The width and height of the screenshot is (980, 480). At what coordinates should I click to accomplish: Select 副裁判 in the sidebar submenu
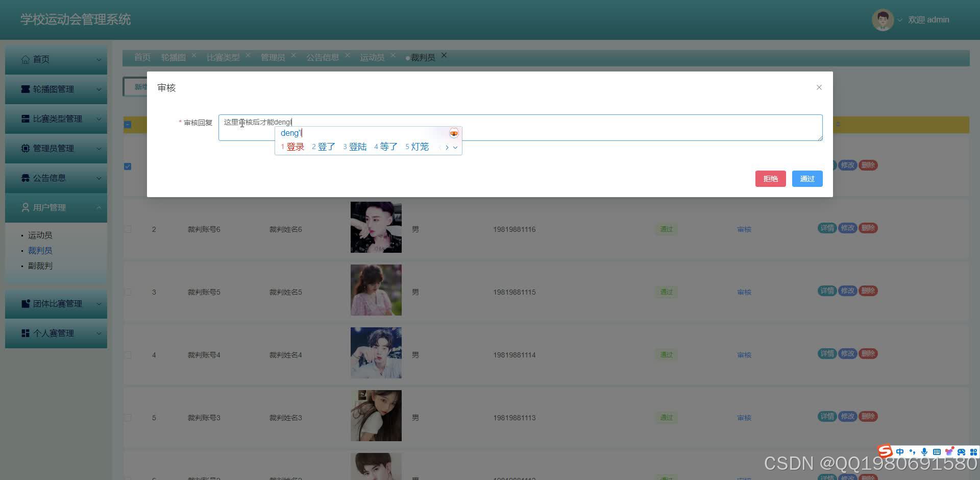pyautogui.click(x=40, y=266)
